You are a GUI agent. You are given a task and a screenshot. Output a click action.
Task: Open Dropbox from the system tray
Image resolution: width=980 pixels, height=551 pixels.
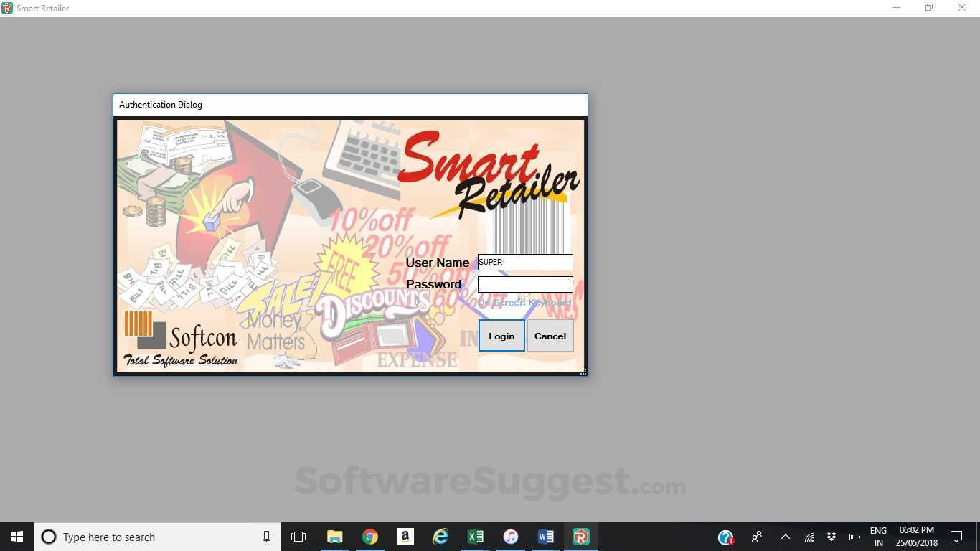tap(831, 537)
